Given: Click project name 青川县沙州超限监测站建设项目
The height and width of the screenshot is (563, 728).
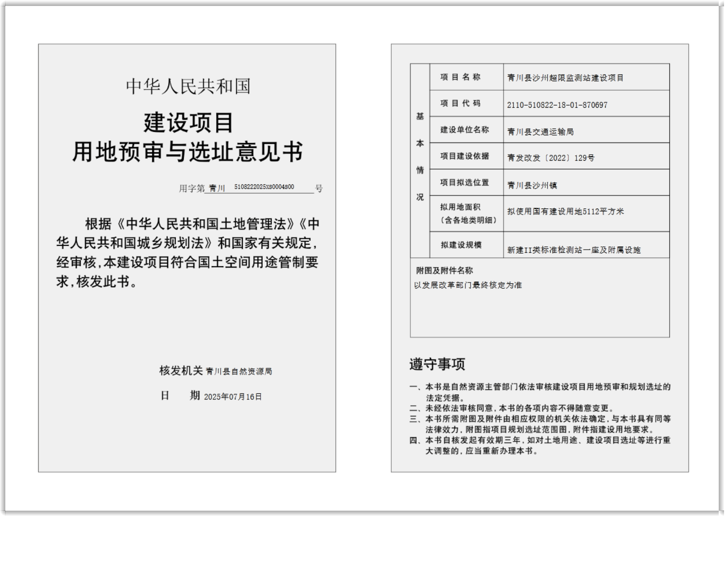Looking at the screenshot, I should (x=565, y=78).
